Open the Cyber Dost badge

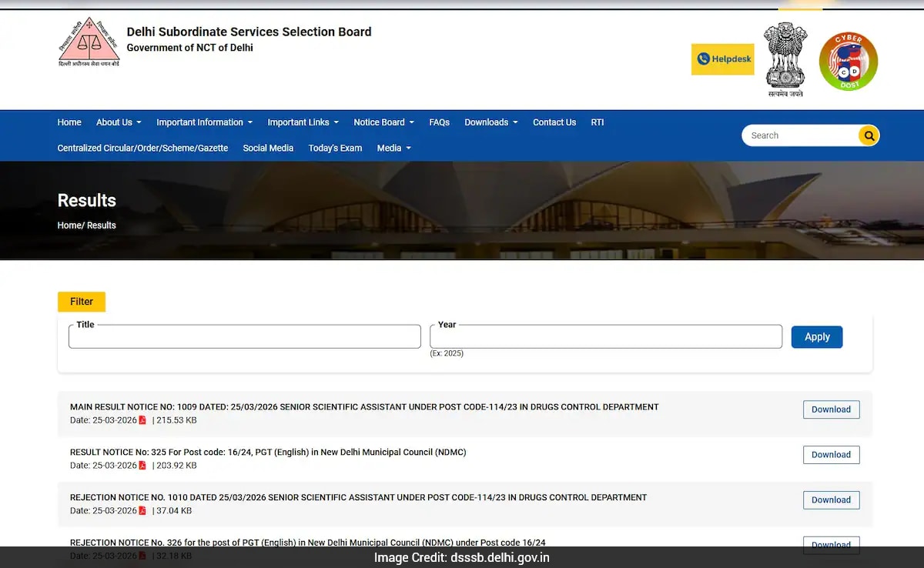(x=848, y=62)
